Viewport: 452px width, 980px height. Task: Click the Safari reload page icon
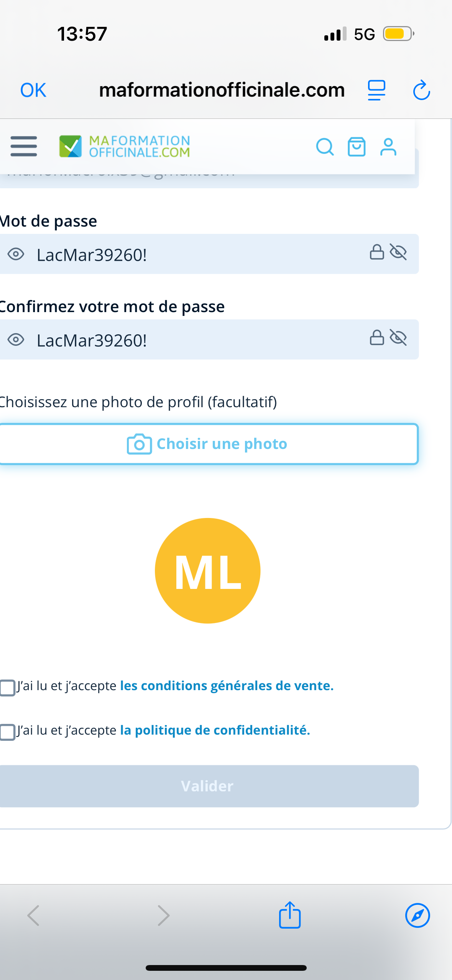421,90
